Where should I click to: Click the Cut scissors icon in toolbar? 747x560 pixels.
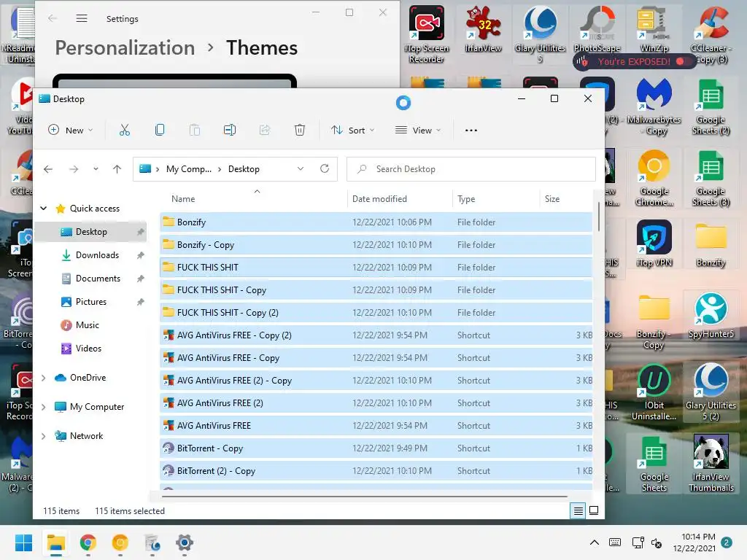(124, 130)
